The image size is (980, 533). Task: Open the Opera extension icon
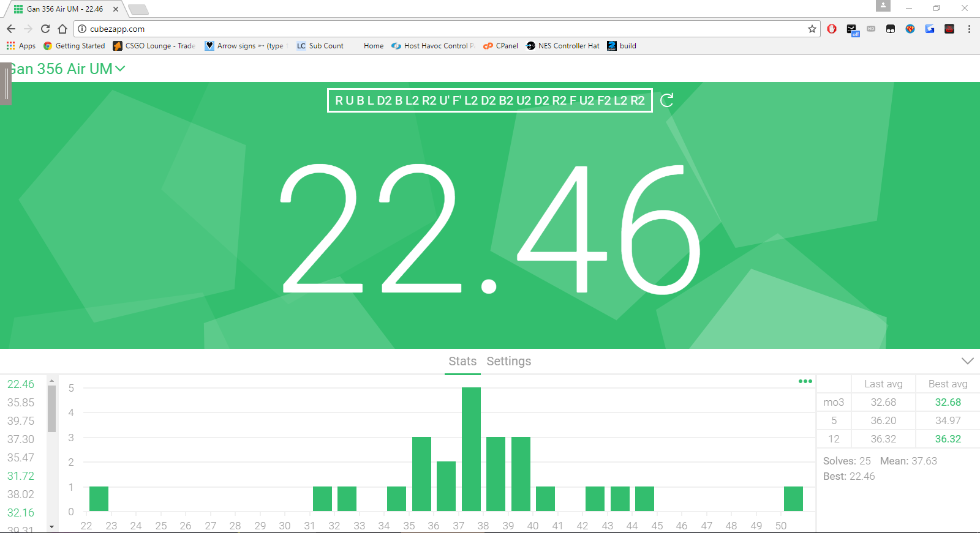tap(832, 29)
